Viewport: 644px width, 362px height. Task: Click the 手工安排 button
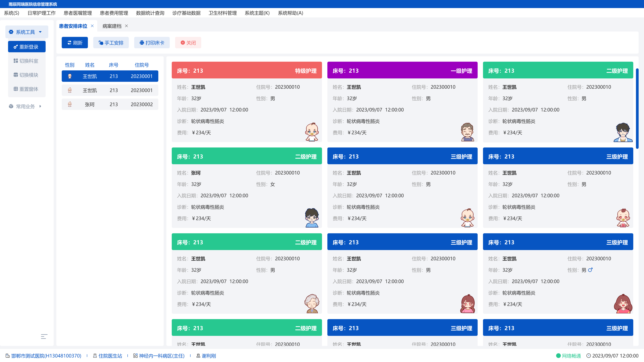111,43
